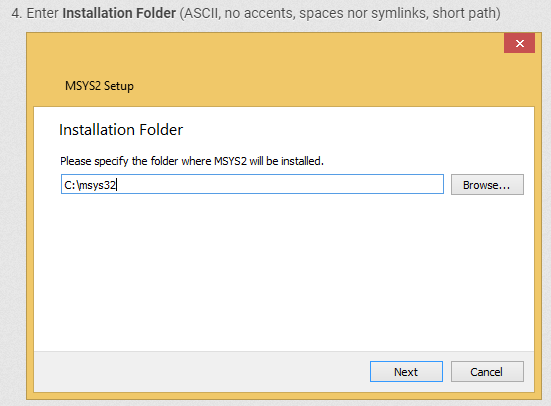This screenshot has width=551, height=406.
Task: Close the MSYS2 Setup window
Action: (519, 43)
